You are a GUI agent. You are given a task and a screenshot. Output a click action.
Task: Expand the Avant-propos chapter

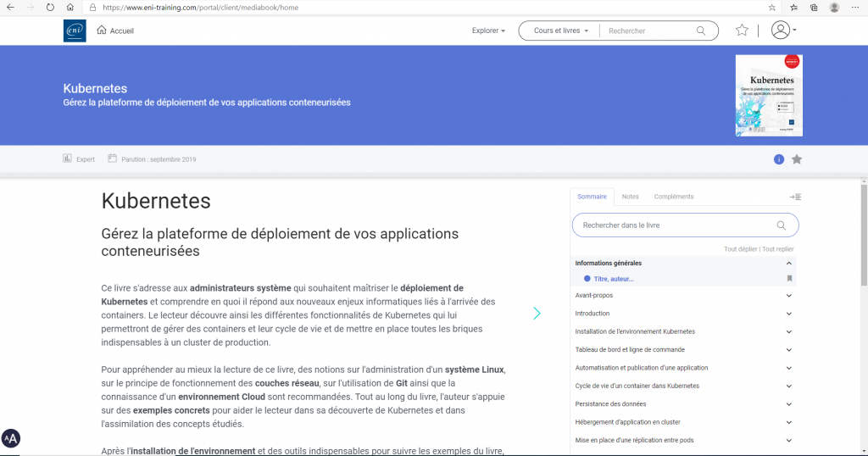789,296
